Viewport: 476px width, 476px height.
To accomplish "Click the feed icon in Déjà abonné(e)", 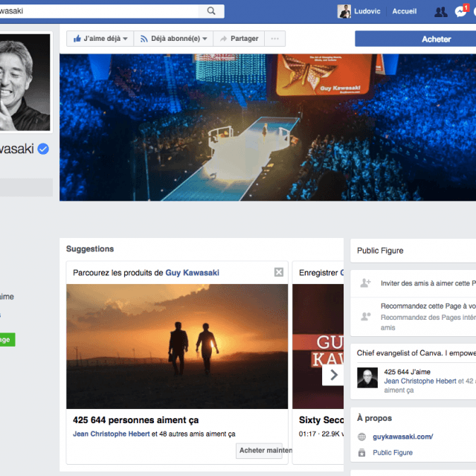I will [144, 39].
